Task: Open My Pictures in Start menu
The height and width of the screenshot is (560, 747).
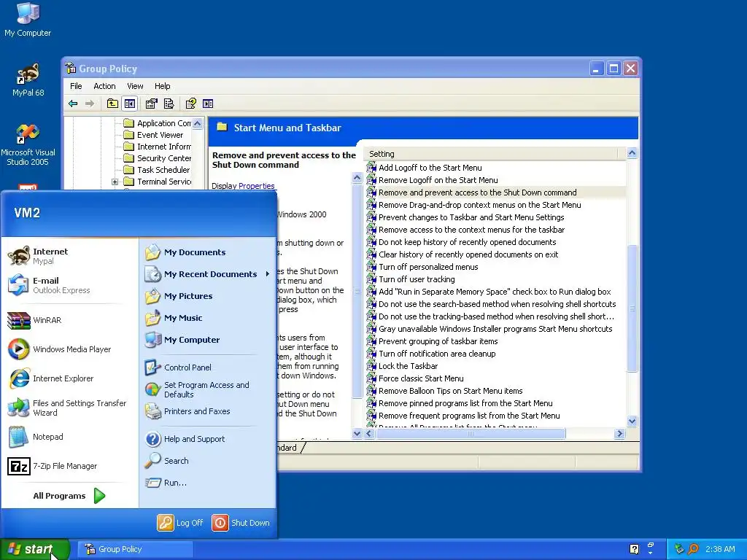Action: [x=179, y=296]
